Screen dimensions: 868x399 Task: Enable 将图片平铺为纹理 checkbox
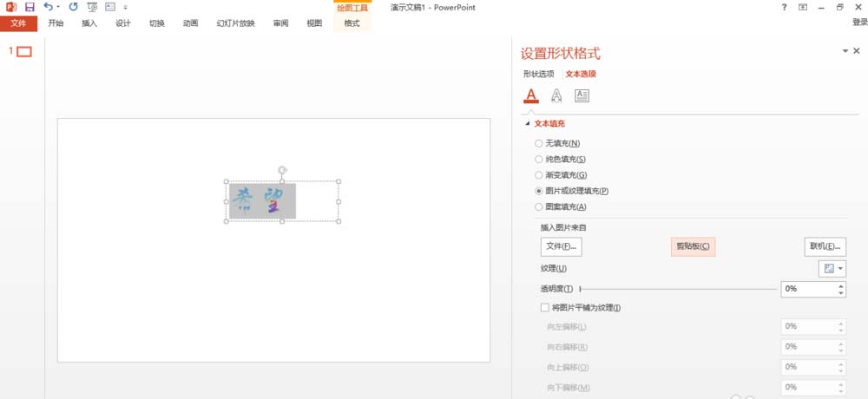545,308
